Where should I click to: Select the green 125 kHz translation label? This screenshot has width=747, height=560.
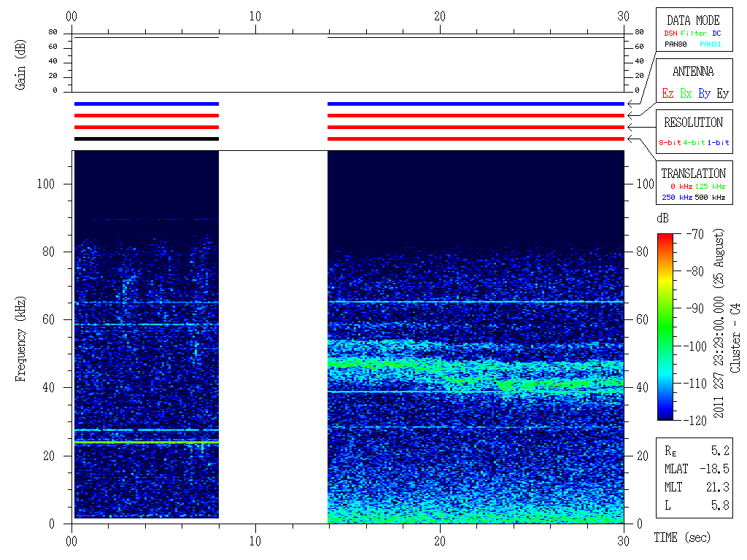tap(710, 187)
